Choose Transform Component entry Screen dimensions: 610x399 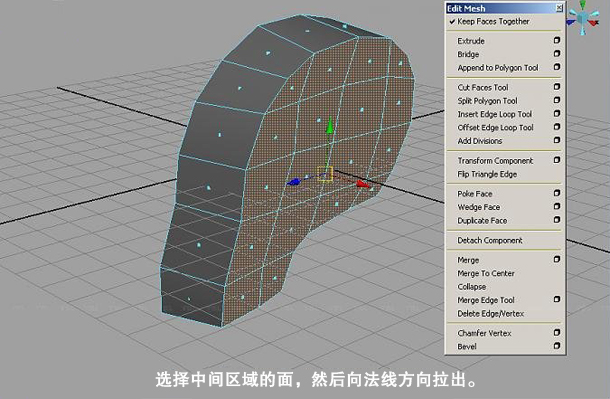pos(495,161)
